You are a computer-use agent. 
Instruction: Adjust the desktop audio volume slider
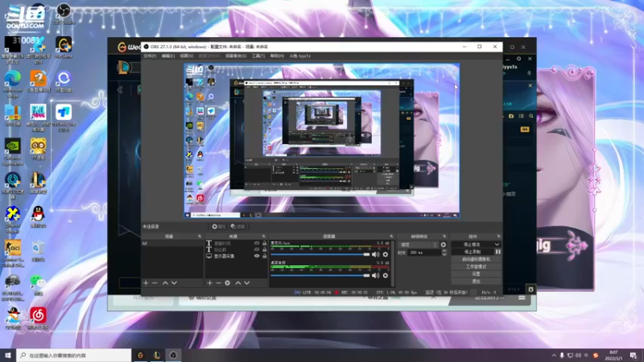click(x=320, y=275)
